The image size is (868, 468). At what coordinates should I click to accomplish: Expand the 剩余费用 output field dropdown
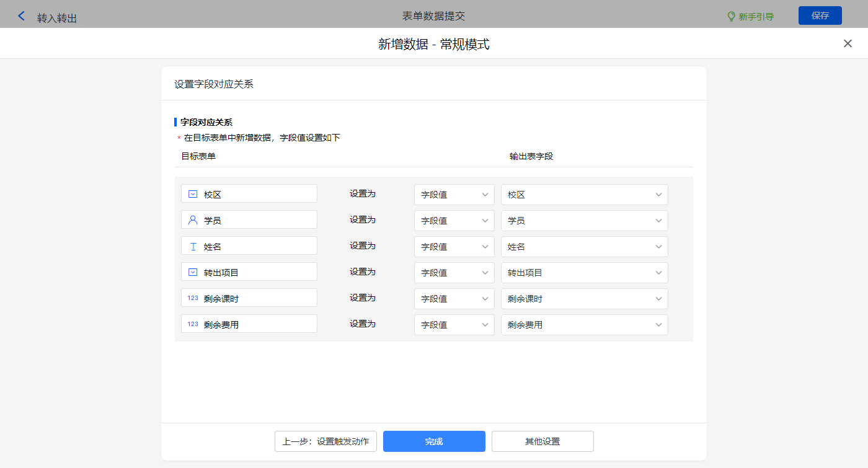584,325
